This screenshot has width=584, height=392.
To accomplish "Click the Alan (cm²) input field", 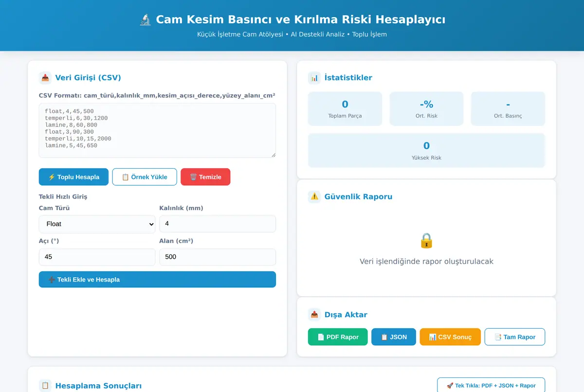I will (x=218, y=257).
